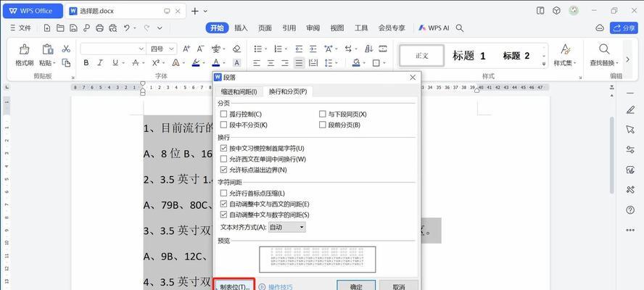This screenshot has height=290, width=644.
Task: Click the line spacing icon
Action: point(328,63)
